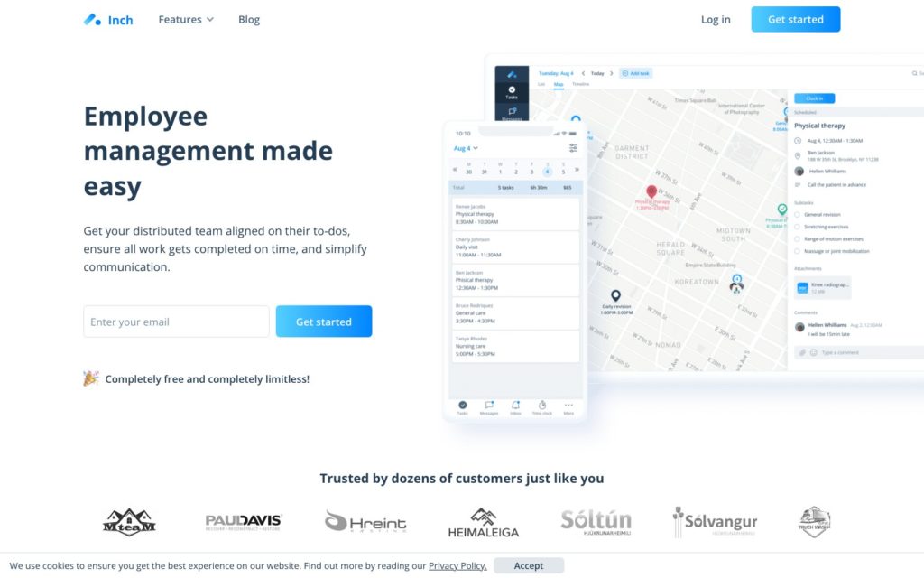The image size is (924, 578).
Task: Click Get started beside the email field
Action: coord(324,322)
